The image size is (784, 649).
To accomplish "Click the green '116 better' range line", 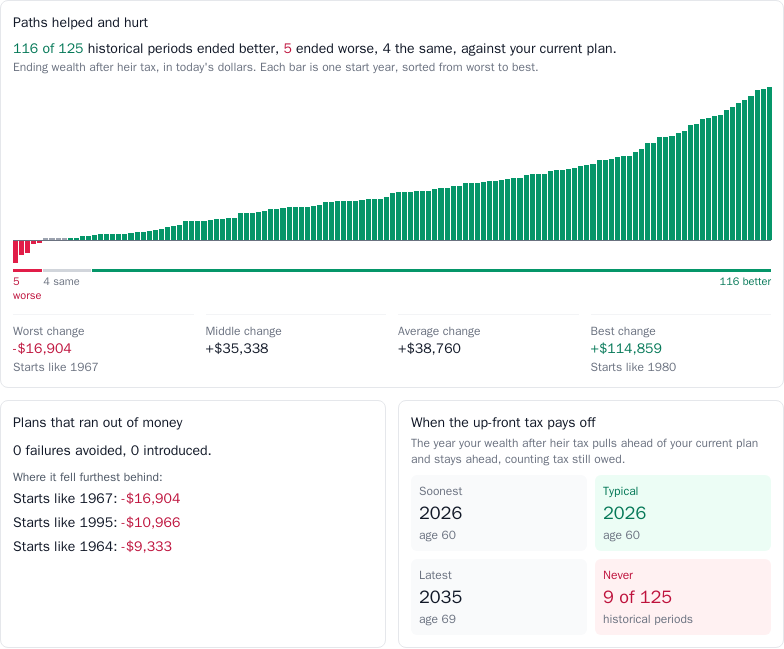I will [x=432, y=270].
